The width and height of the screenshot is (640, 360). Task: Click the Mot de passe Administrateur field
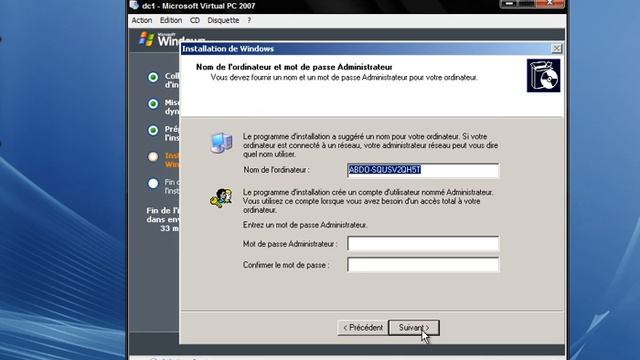click(x=423, y=244)
